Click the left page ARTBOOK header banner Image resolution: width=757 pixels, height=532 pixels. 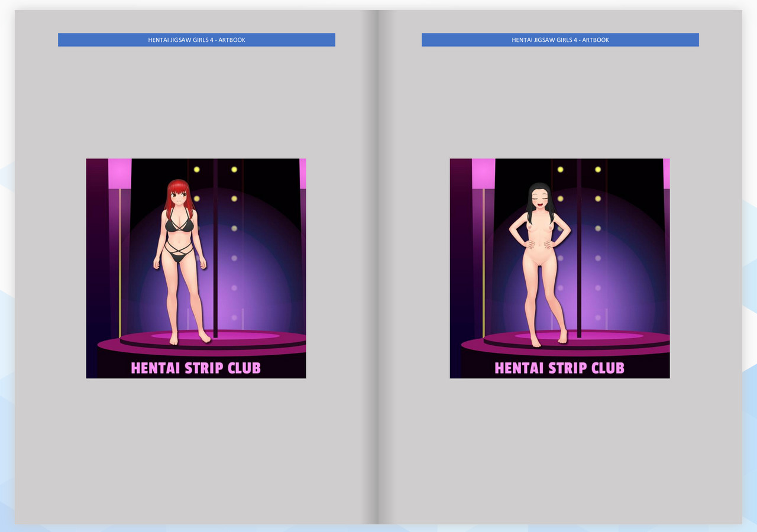pos(196,40)
